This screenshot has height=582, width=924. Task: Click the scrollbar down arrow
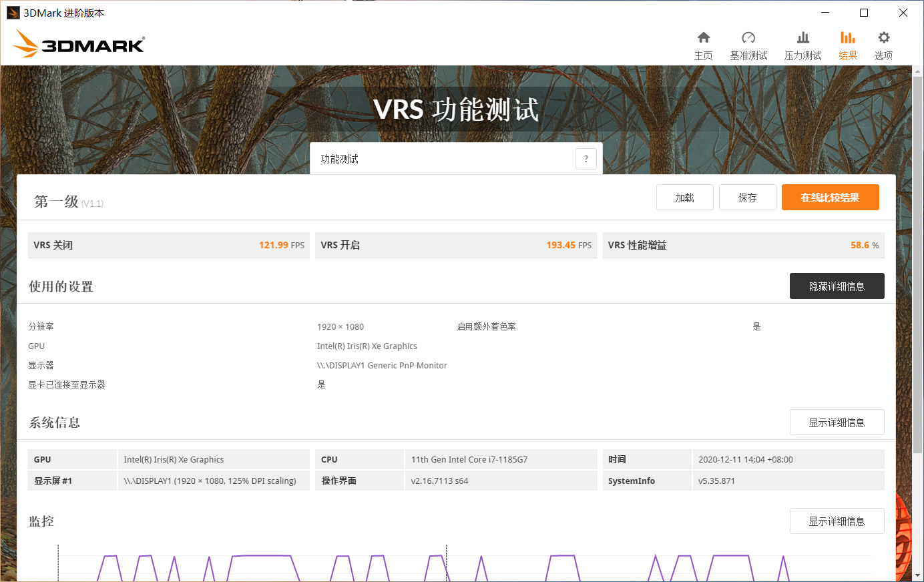[918, 575]
